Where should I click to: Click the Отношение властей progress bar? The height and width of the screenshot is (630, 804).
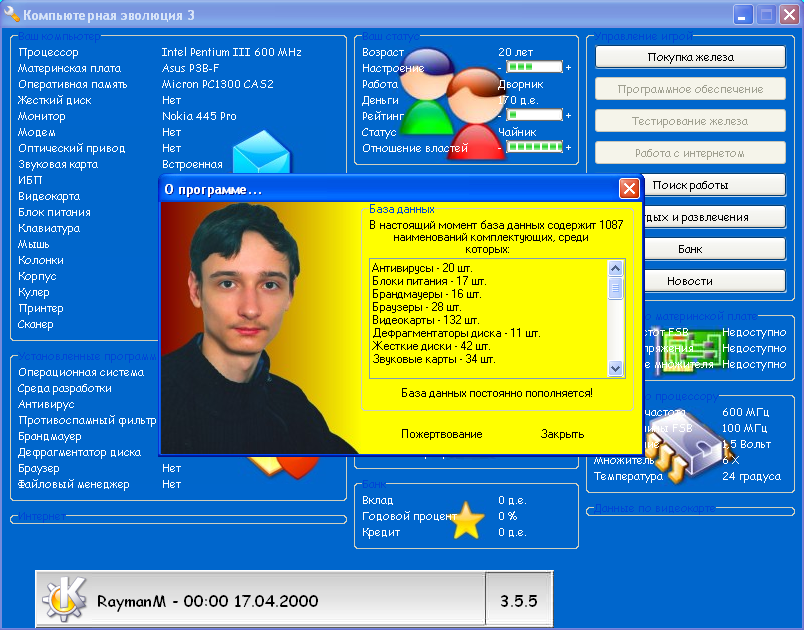pos(534,147)
